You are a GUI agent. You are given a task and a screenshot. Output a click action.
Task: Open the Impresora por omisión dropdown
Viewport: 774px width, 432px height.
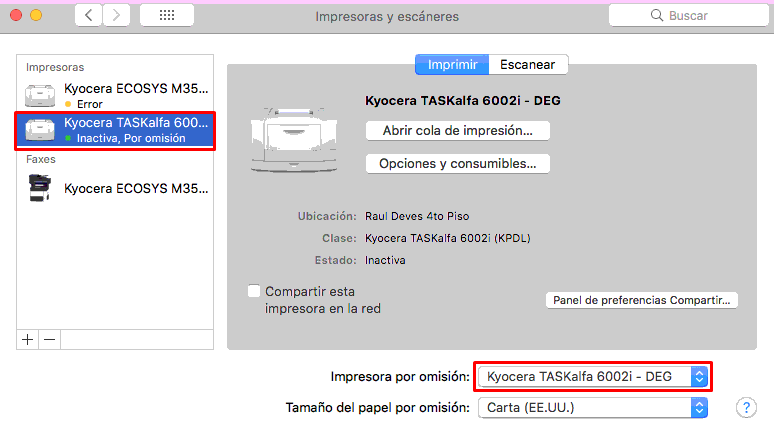pos(593,377)
